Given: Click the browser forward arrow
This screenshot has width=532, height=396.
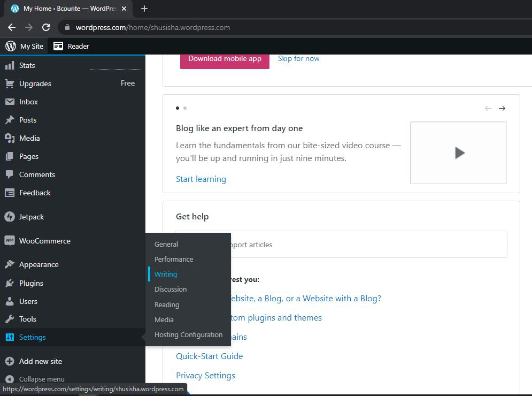Looking at the screenshot, I should tap(29, 27).
